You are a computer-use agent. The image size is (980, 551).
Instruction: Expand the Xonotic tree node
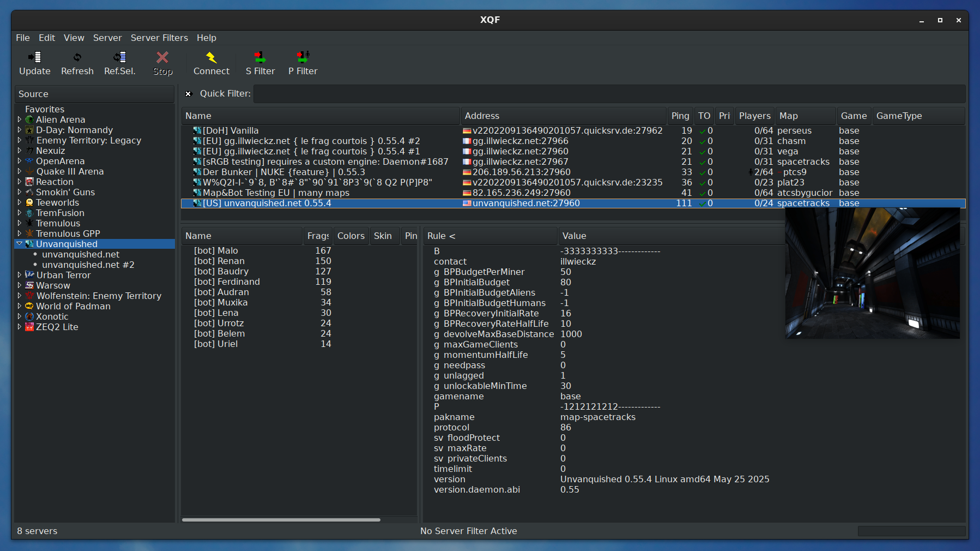click(20, 316)
